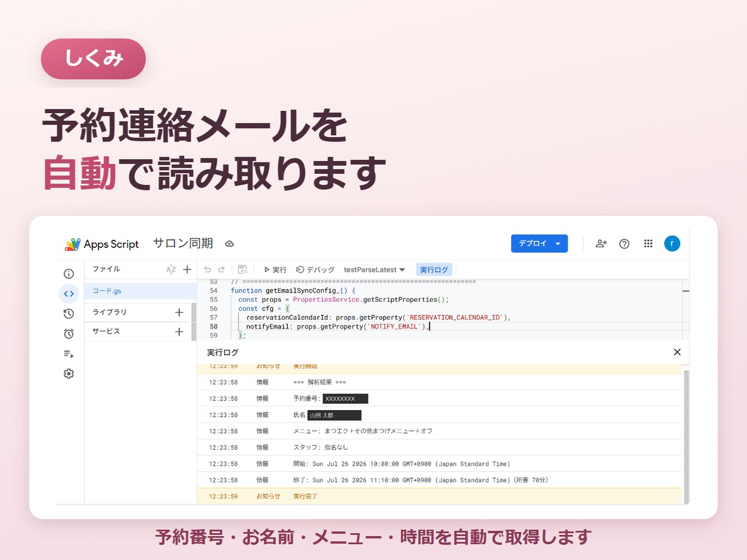The image size is (747, 560).
Task: Open the Triggers alarm clock icon
Action: coord(69,334)
